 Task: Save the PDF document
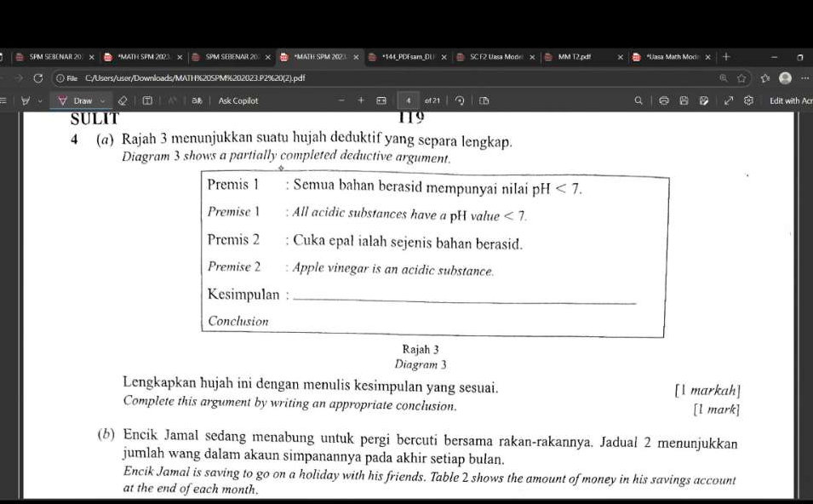pyautogui.click(x=684, y=100)
